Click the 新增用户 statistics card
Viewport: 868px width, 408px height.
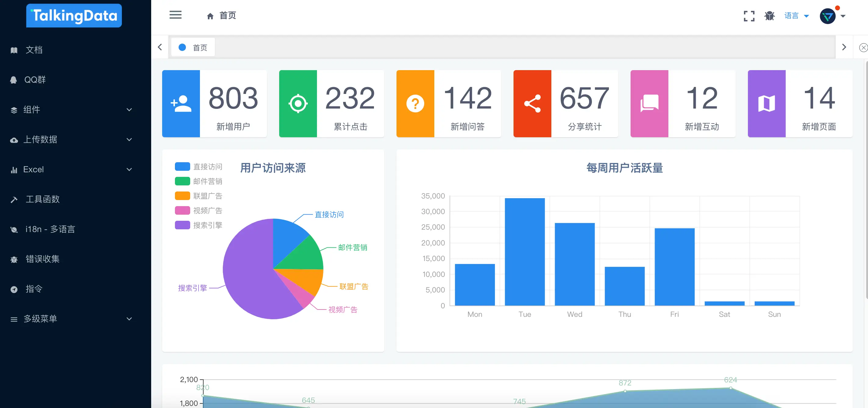pos(214,104)
